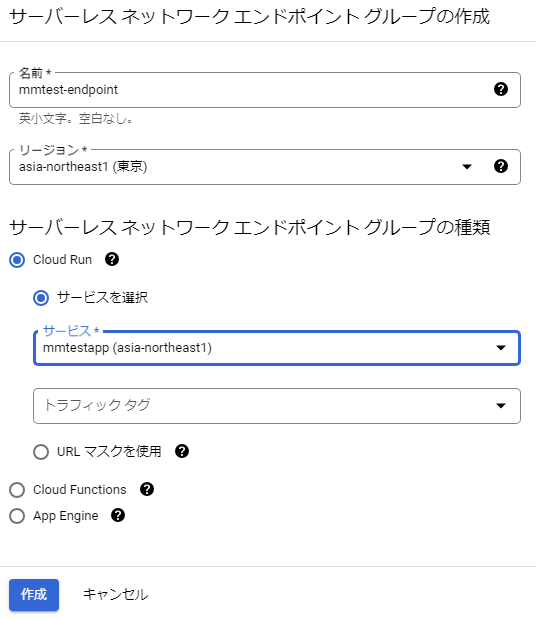Open the サービス dropdown showing mmtestapp
This screenshot has height=619, width=536.
(277, 348)
